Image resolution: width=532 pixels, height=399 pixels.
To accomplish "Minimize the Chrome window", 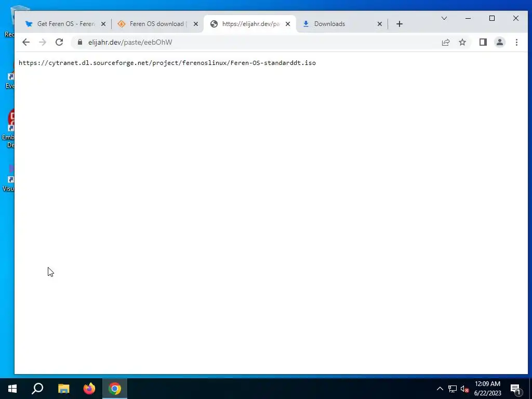I will pyautogui.click(x=468, y=18).
